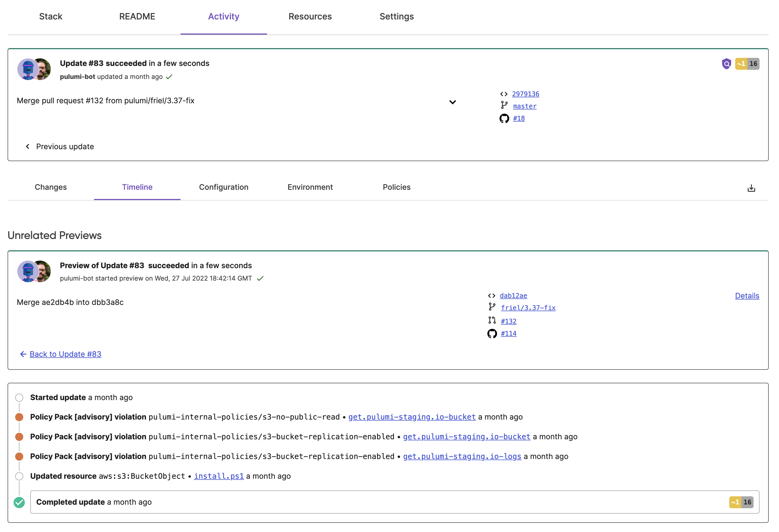Switch to the Resources tab
Image resolution: width=779 pixels, height=532 pixels.
(x=310, y=16)
